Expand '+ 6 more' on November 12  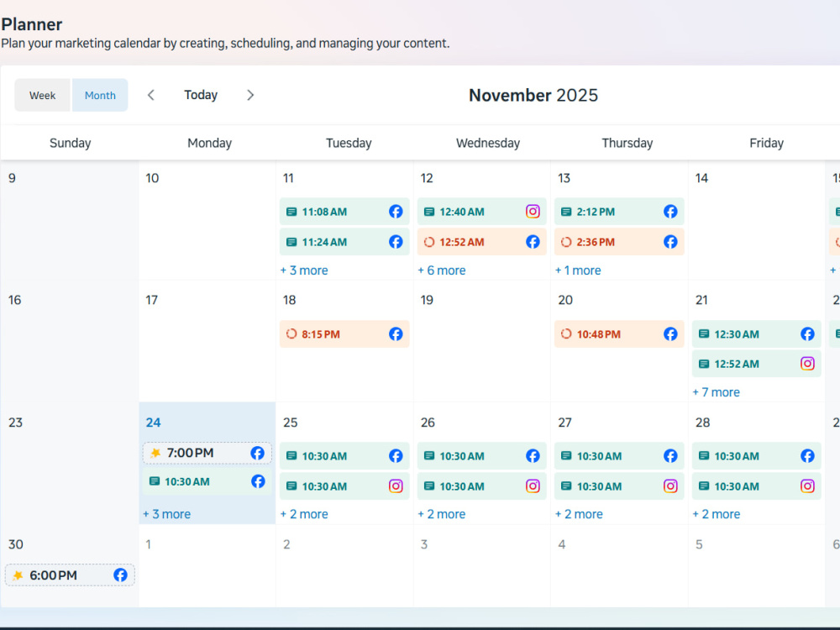coord(442,270)
